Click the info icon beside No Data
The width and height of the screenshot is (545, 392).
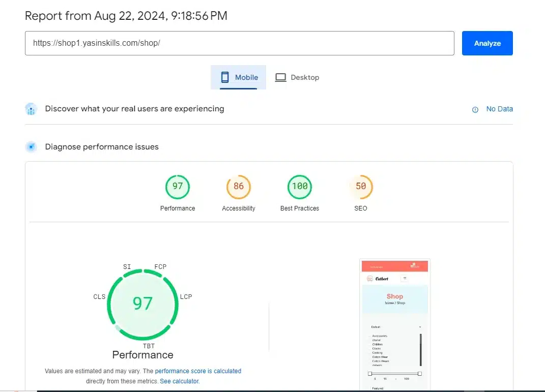tap(475, 109)
